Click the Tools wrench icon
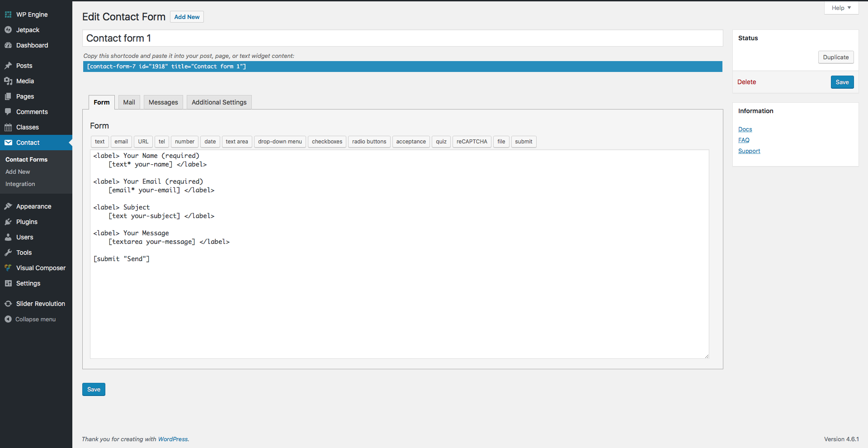Screen dimensions: 868x448 click(8, 253)
